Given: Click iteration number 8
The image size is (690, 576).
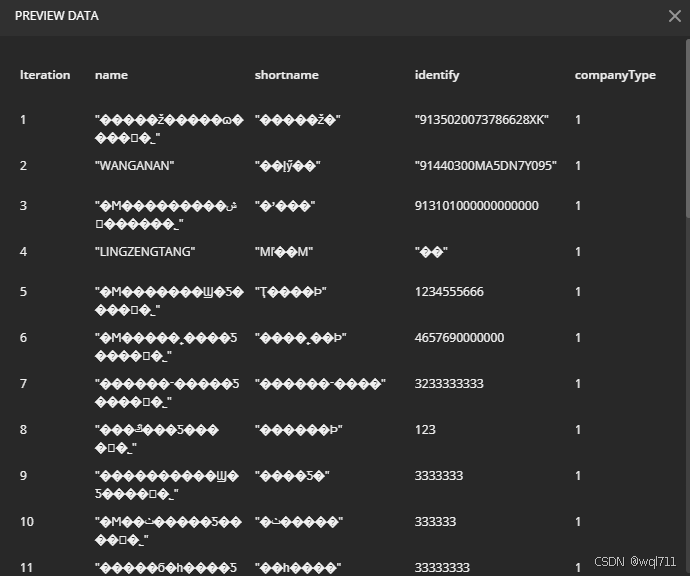Looking at the screenshot, I should pyautogui.click(x=23, y=430).
